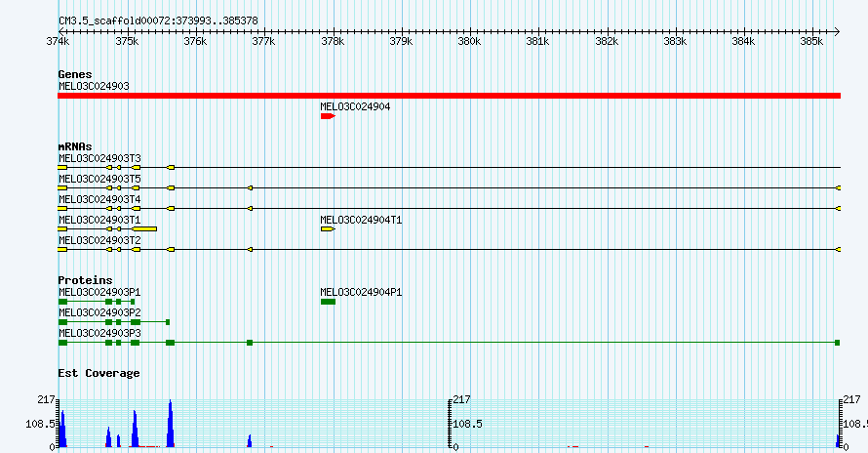Click the 381k ruler position label
Image resolution: width=868 pixels, height=453 pixels.
537,42
